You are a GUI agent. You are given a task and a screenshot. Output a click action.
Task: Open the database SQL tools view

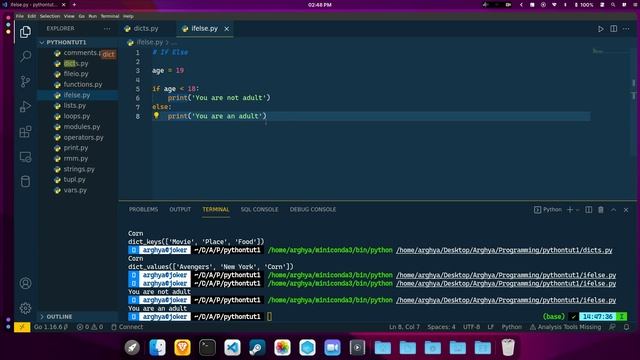pyautogui.click(x=25, y=182)
